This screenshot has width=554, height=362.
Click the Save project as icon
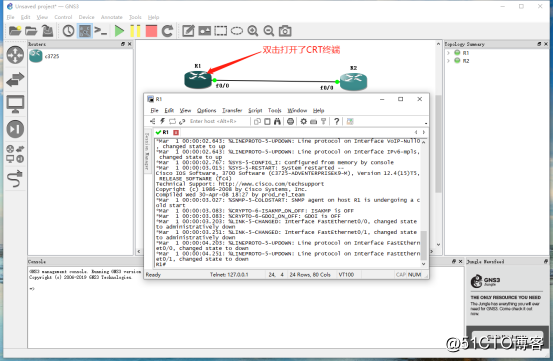47,31
